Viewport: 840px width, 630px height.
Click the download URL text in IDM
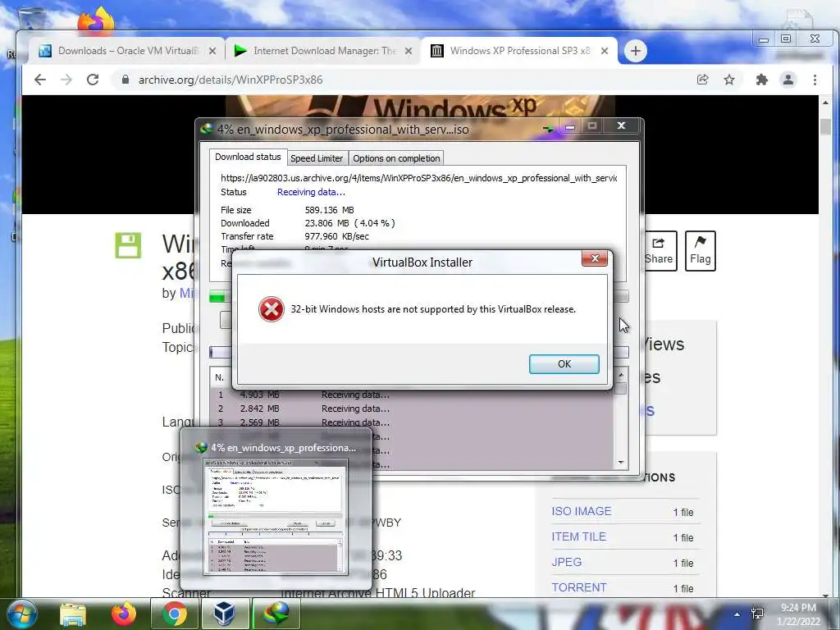418,178
